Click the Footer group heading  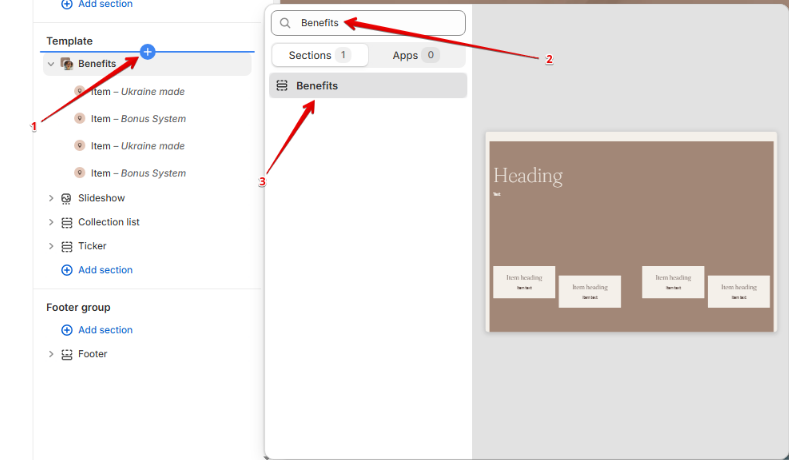click(78, 308)
